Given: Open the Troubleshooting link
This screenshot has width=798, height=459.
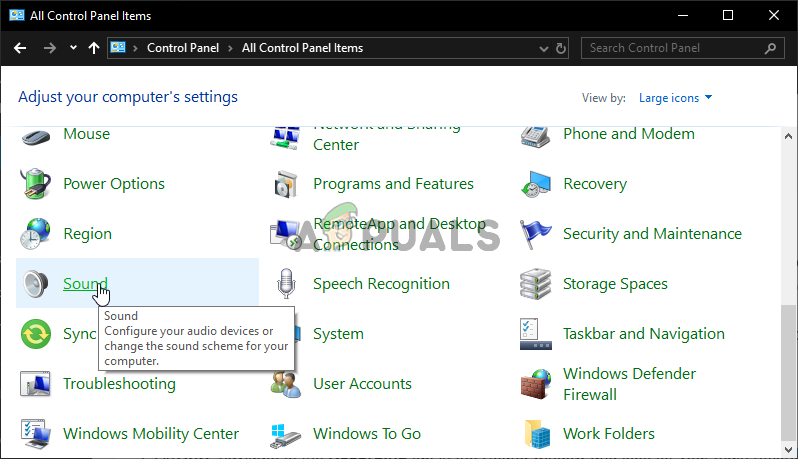Looking at the screenshot, I should (x=119, y=384).
